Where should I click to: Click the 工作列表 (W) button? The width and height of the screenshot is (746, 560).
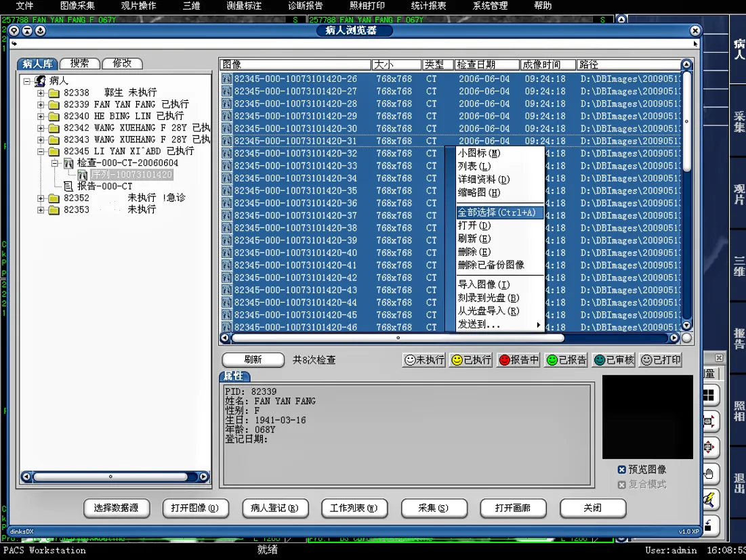pos(354,508)
